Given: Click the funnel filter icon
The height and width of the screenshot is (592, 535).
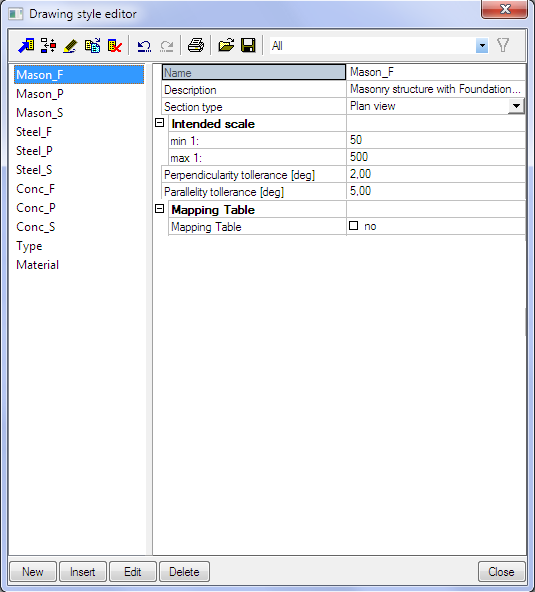Looking at the screenshot, I should tap(503, 46).
